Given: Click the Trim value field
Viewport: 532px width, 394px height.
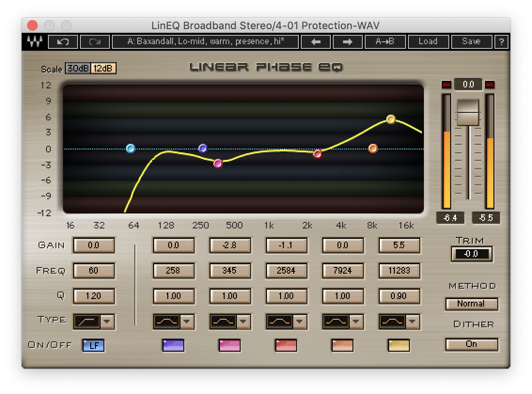Looking at the screenshot, I should pyautogui.click(x=471, y=254).
